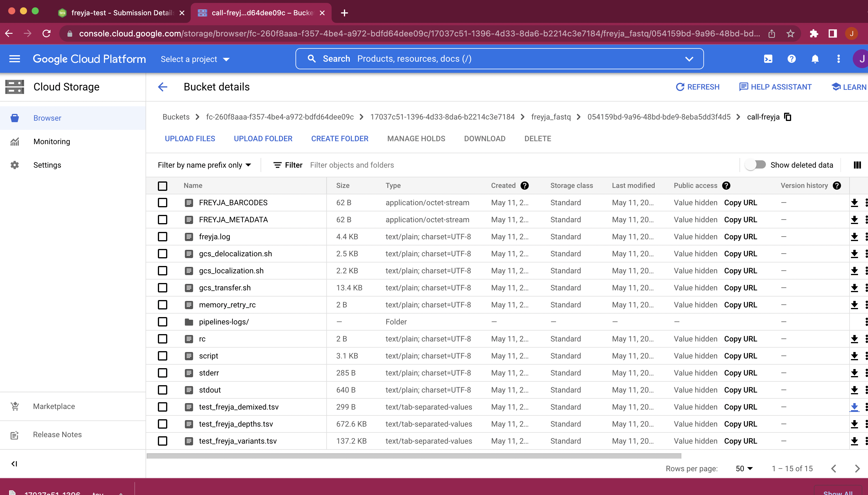The width and height of the screenshot is (868, 495).
Task: Copy call-freyja path to clipboard
Action: 787,117
